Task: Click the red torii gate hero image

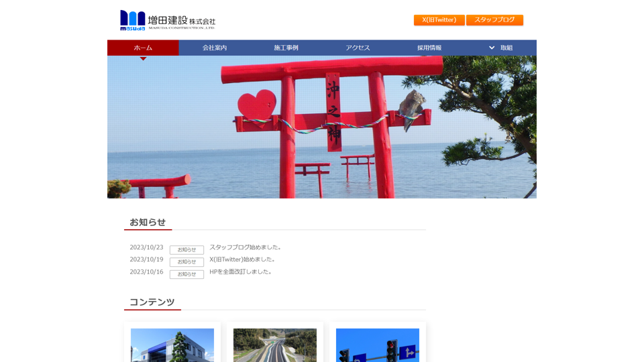Action: (322, 127)
